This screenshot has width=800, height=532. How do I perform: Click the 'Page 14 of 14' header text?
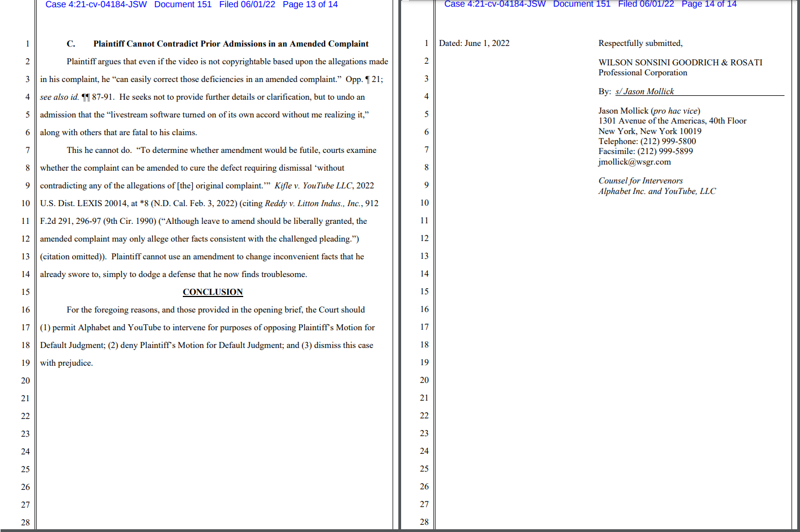tap(709, 4)
